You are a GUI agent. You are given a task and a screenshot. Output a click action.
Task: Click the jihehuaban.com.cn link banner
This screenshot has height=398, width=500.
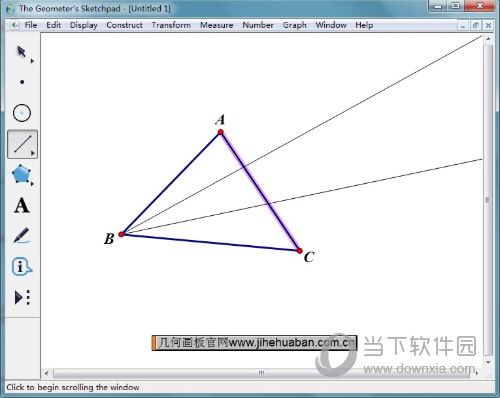pos(254,343)
